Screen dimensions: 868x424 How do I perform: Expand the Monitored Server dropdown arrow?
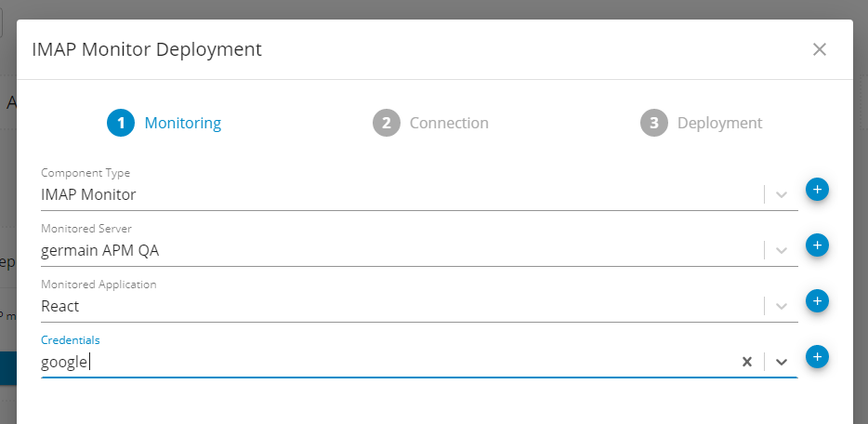[782, 250]
